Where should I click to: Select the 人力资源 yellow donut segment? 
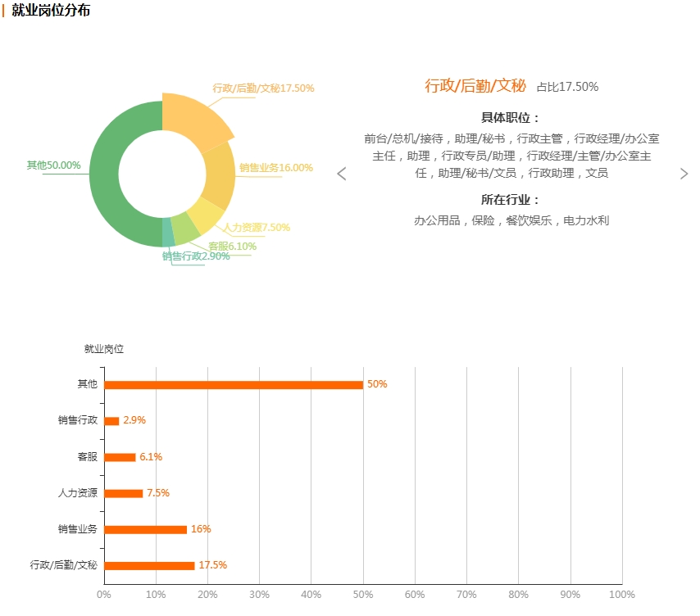point(207,215)
